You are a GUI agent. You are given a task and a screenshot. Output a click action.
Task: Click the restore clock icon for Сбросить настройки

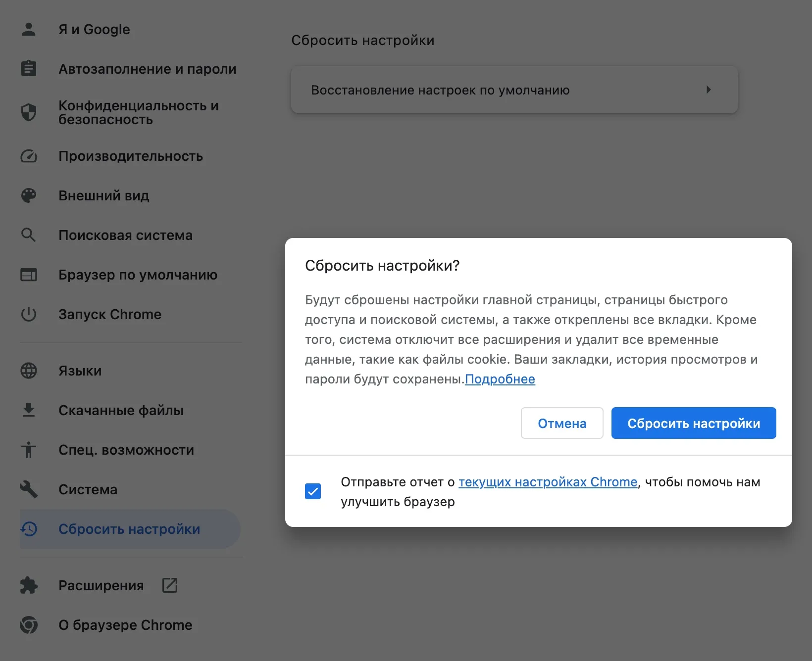tap(29, 529)
